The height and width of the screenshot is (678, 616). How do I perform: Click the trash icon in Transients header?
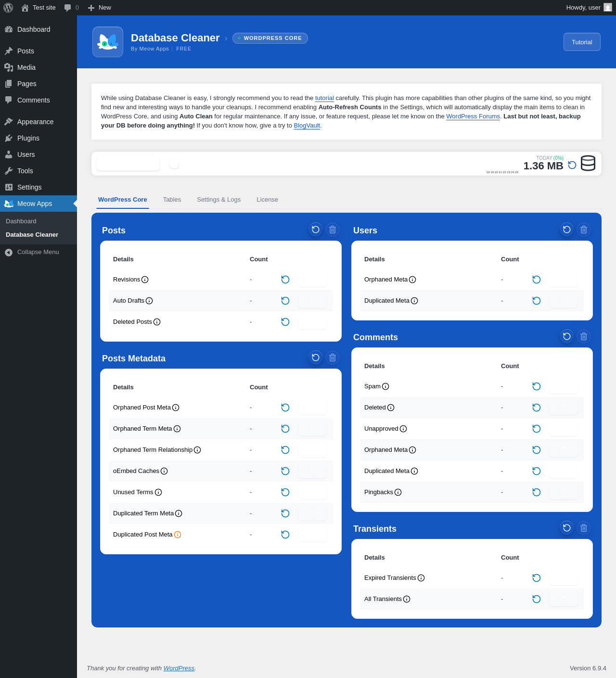click(x=584, y=528)
